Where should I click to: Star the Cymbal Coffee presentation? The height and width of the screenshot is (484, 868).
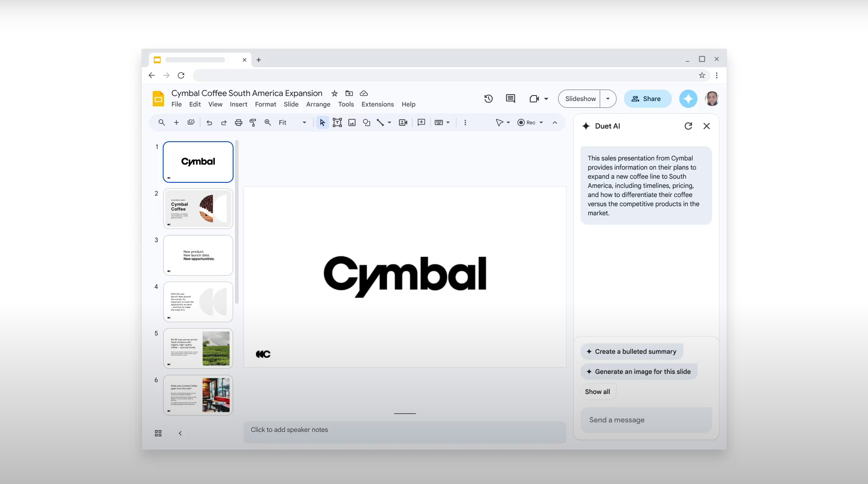(335, 93)
